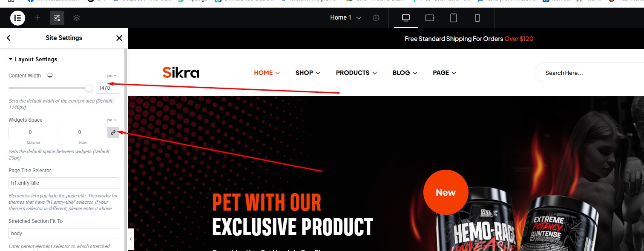This screenshot has width=644, height=251.
Task: Open the Home 1 document dropdown
Action: [345, 18]
